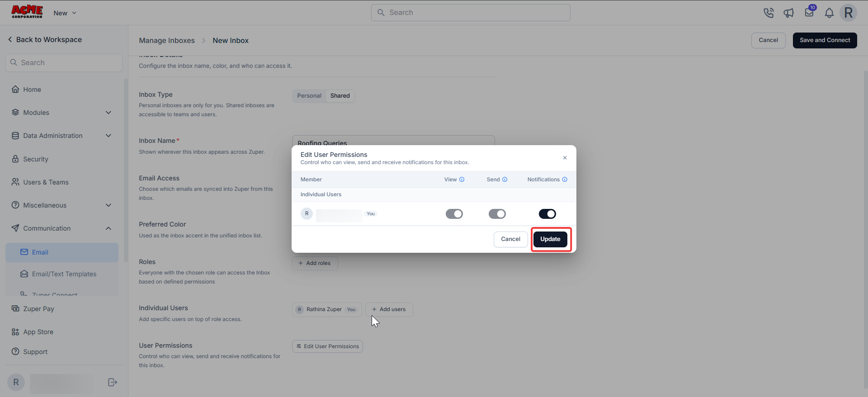Click the Send column info icon
The width and height of the screenshot is (868, 397).
(x=505, y=180)
